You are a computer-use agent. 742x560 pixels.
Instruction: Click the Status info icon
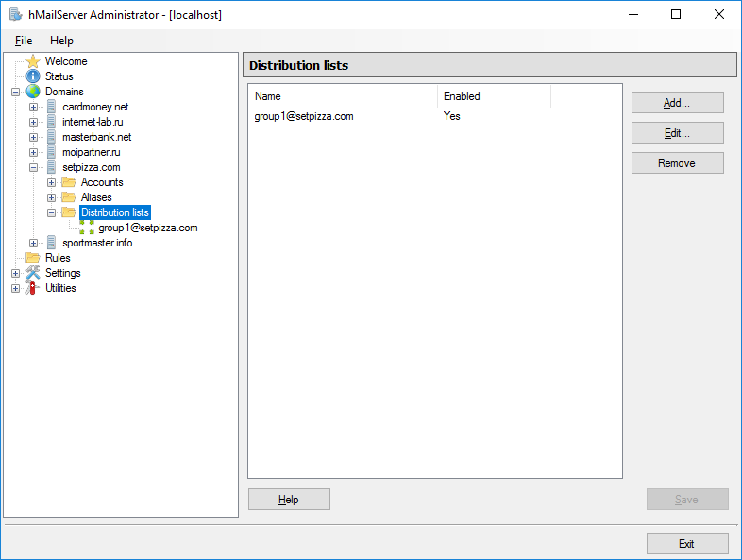pyautogui.click(x=33, y=76)
